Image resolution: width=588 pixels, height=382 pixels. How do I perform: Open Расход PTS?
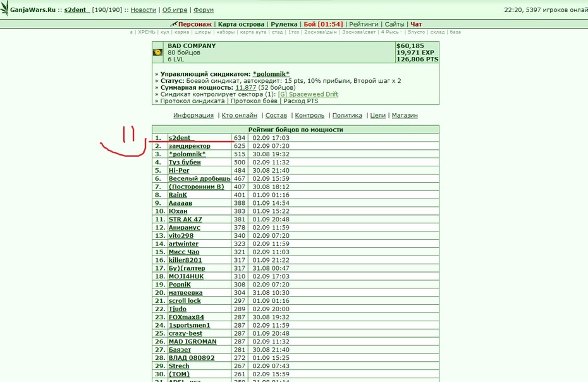pos(301,101)
